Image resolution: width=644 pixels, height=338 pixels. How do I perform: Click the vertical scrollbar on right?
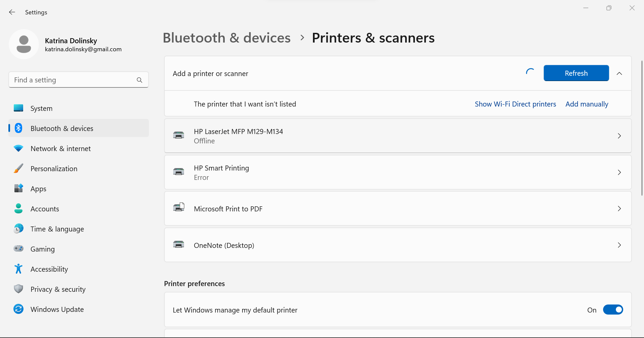642,128
